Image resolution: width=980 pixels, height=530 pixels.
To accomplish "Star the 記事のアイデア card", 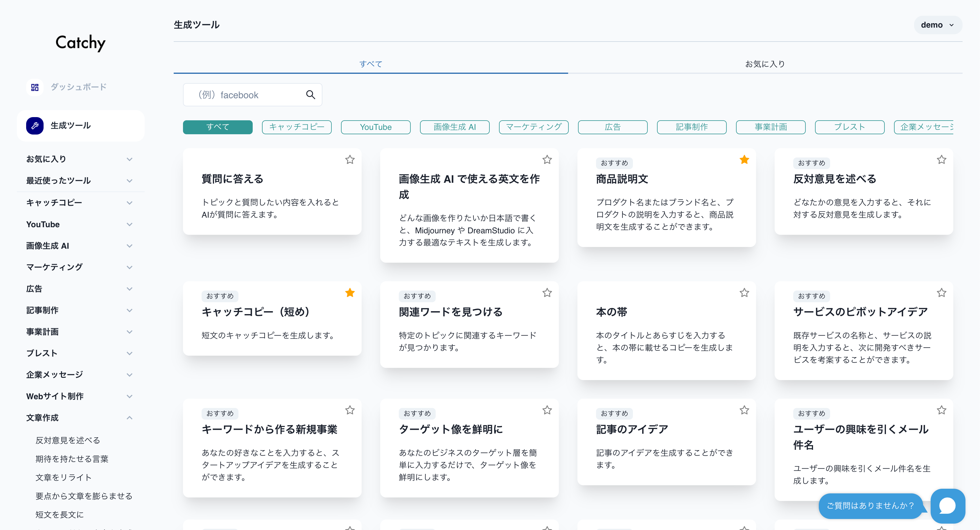I will [x=744, y=410].
